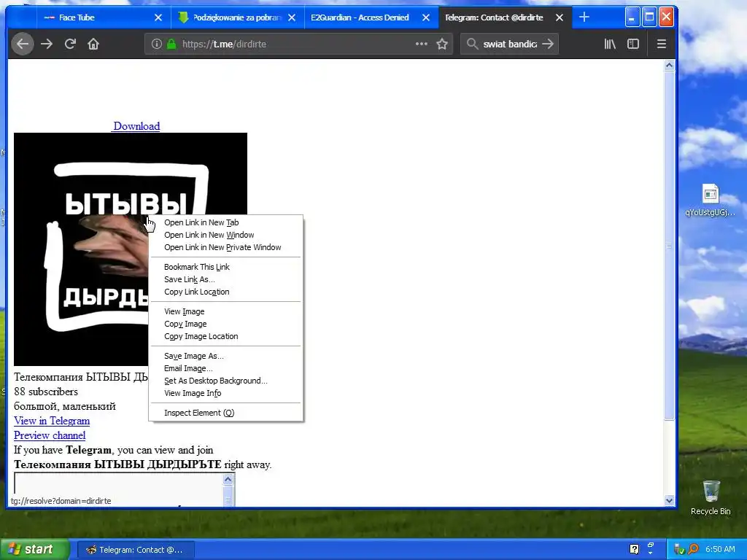The width and height of the screenshot is (747, 560).
Task: Choose Open Link in New Private Window
Action: pos(226,247)
